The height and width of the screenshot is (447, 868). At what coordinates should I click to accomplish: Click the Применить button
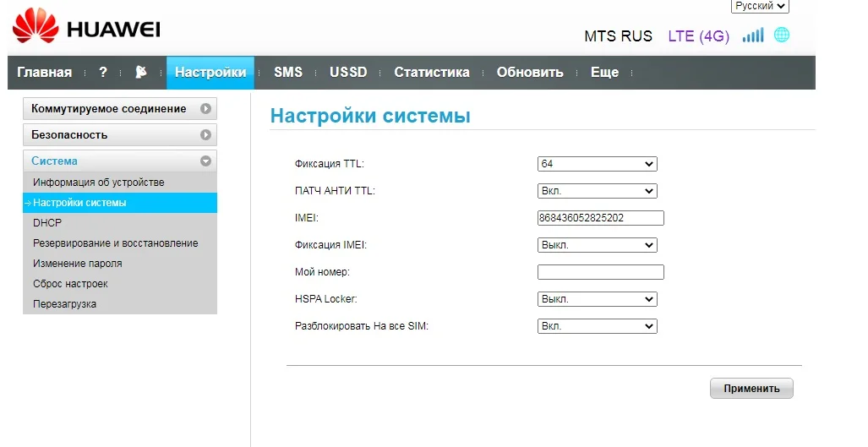[x=751, y=389]
